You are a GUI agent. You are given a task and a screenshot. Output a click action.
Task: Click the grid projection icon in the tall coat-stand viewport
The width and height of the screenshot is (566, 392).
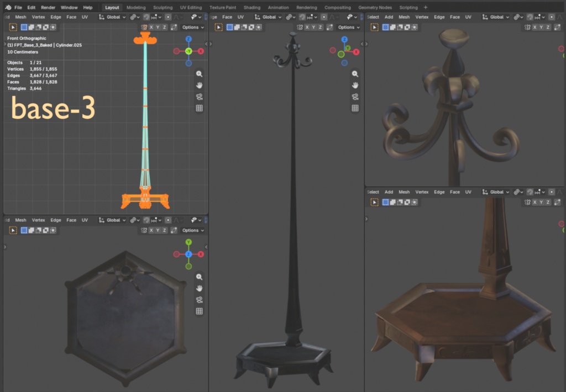[355, 108]
